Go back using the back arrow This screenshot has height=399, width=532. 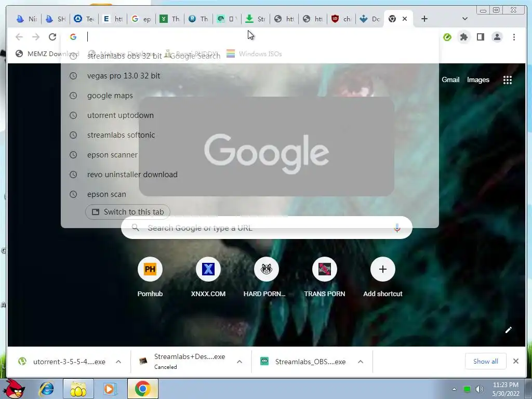point(19,37)
